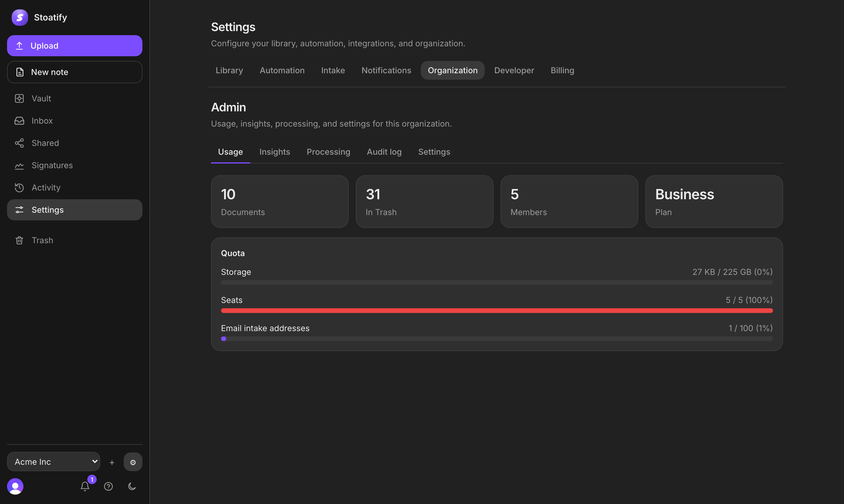This screenshot has width=844, height=504.
Task: Open the Audit log sub-tab
Action: tap(384, 152)
